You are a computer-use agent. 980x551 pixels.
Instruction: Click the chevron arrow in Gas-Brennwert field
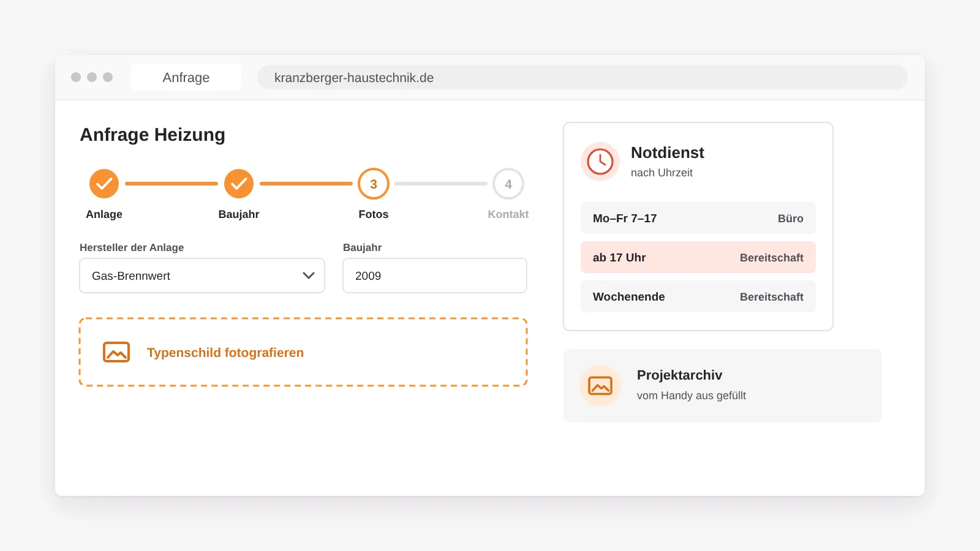point(309,275)
